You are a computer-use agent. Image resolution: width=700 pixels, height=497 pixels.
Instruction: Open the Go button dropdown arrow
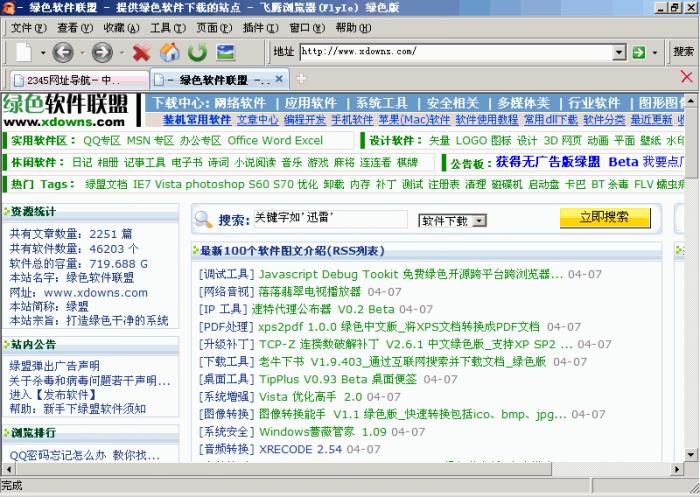tap(655, 53)
